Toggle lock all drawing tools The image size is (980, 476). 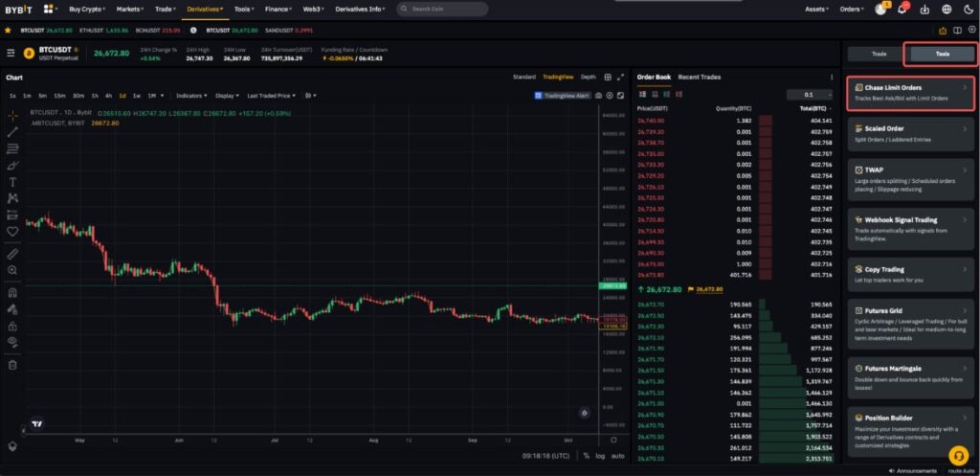click(x=12, y=326)
